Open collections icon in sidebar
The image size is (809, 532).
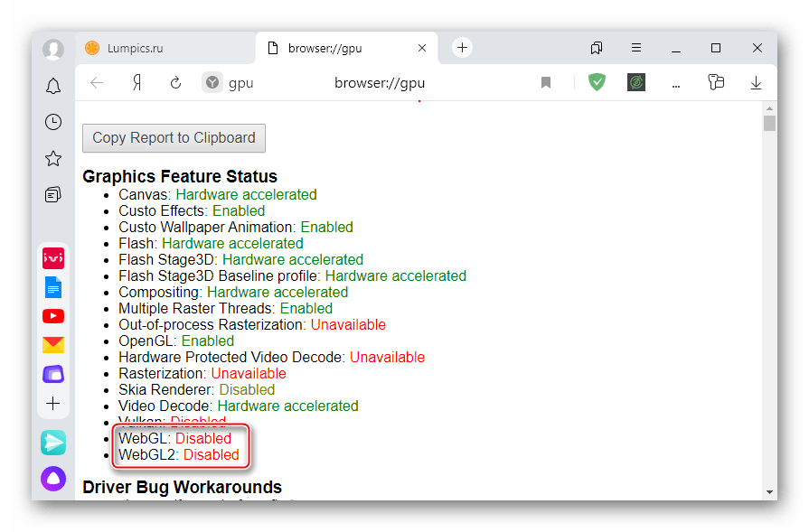pos(53,194)
